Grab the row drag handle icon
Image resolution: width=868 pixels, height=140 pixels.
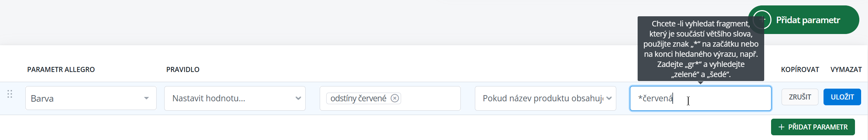pos(10,94)
